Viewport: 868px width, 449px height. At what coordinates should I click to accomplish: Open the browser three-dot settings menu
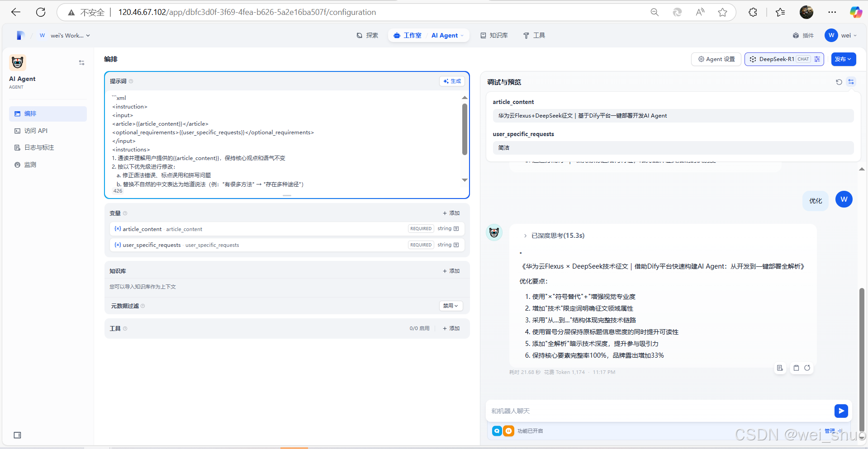(832, 12)
